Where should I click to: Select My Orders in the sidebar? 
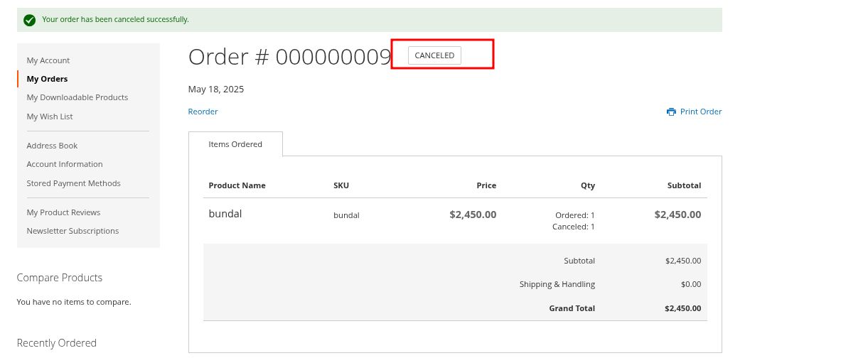[47, 79]
